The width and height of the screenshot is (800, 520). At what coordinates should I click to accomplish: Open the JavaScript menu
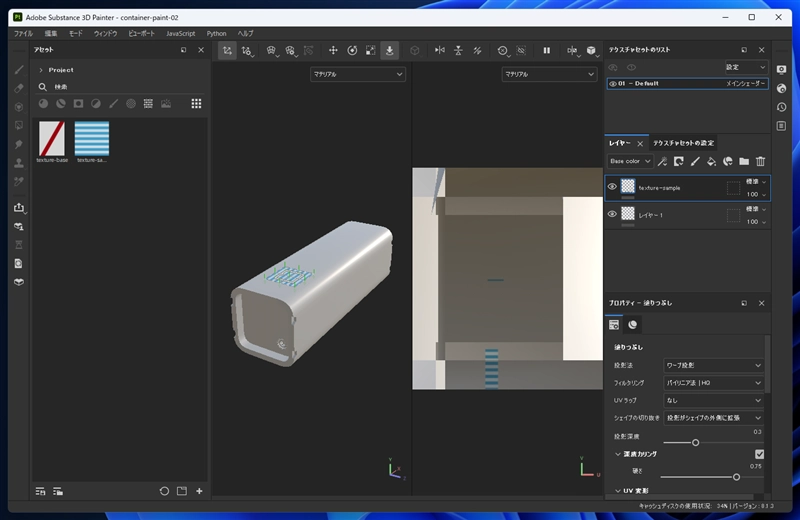point(181,33)
